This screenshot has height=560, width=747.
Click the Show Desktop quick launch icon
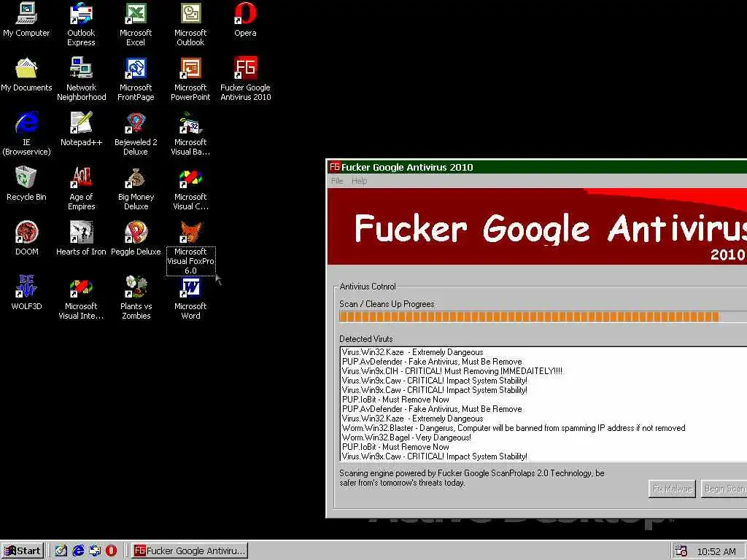[61, 551]
